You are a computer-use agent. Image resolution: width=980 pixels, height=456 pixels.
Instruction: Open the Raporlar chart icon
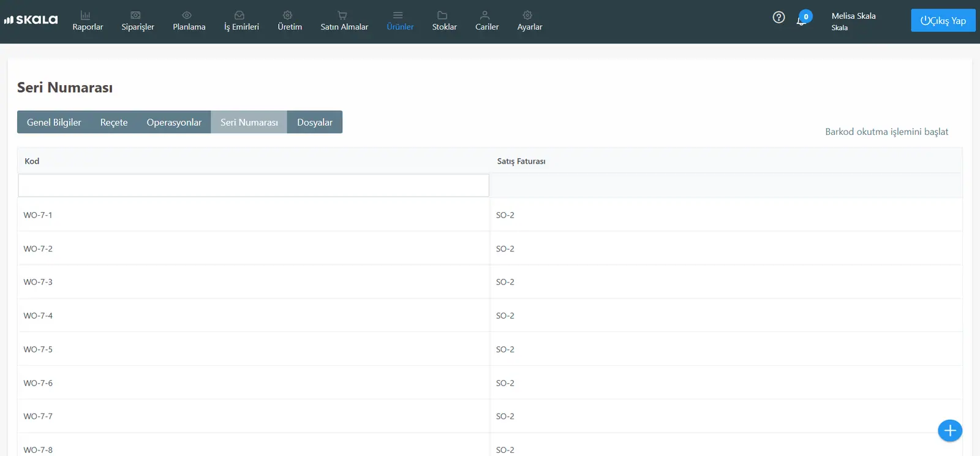coord(85,15)
